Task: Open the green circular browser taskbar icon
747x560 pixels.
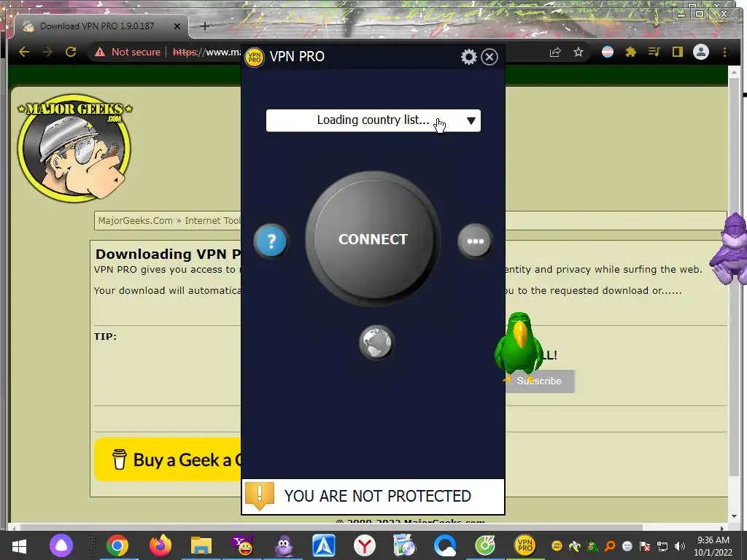Action: coord(485,545)
